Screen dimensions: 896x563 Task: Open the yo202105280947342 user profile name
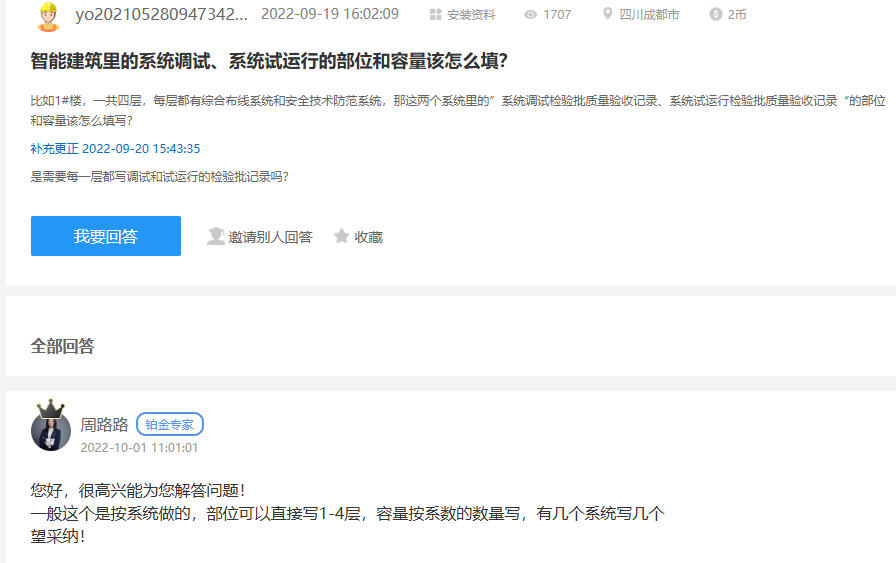(162, 14)
